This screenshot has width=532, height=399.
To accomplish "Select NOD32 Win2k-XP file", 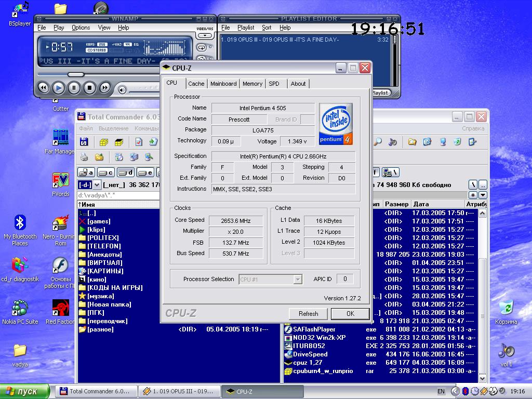I will pyautogui.click(x=380, y=338).
